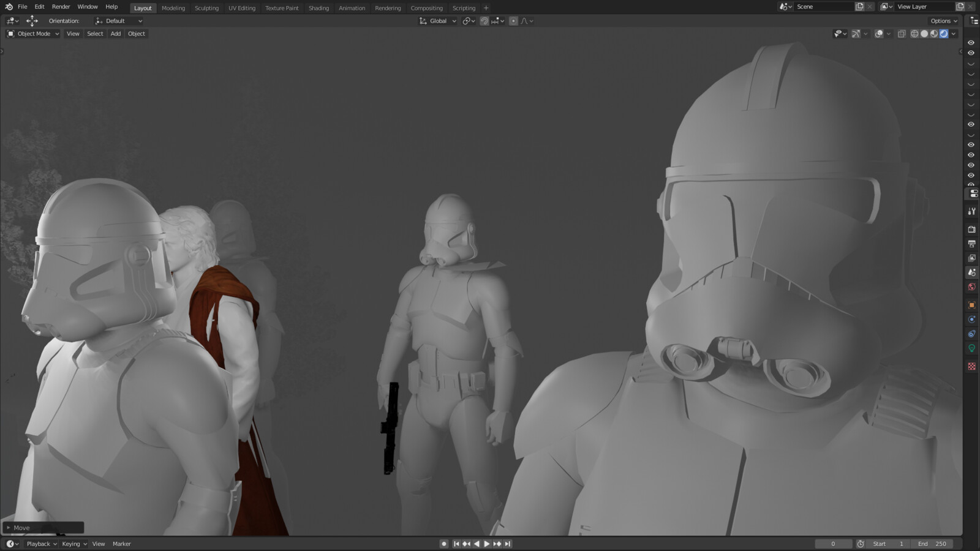
Task: Open the snapping options dropdown
Action: pyautogui.click(x=497, y=21)
